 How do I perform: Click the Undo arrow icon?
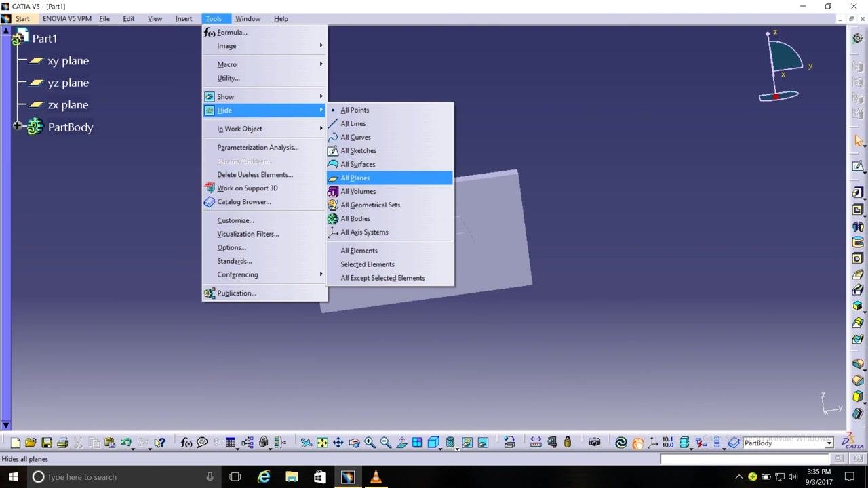[x=126, y=443]
